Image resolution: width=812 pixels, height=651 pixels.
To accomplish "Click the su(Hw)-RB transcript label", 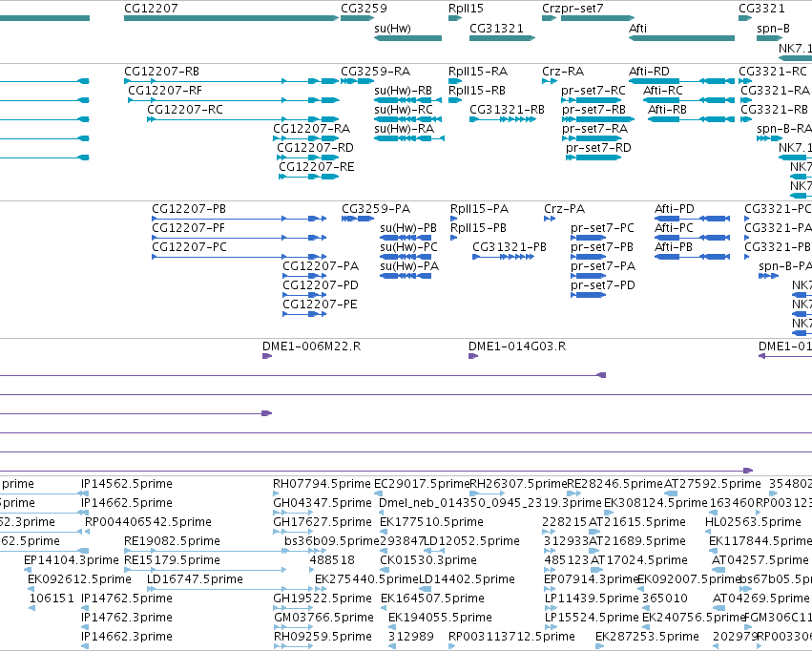I will point(403,91).
